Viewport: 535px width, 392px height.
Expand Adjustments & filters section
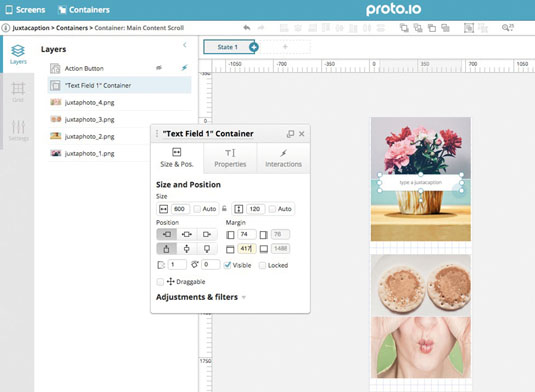coord(201,297)
